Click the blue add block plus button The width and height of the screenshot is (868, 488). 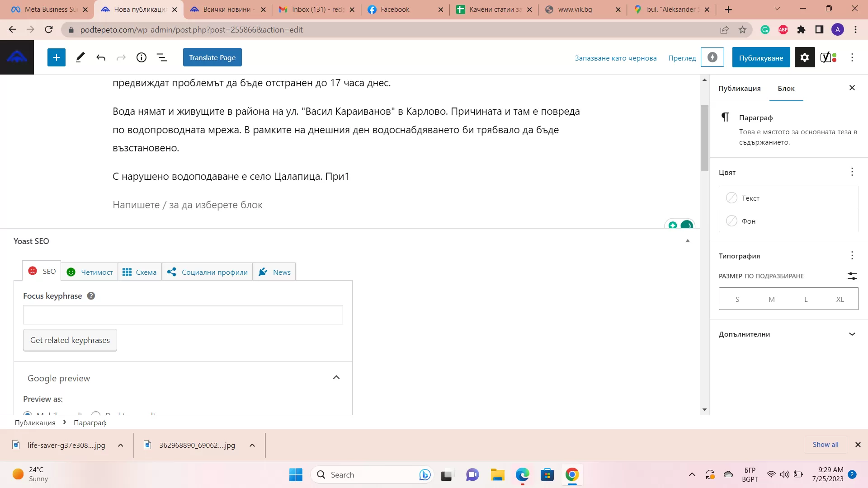tap(57, 57)
